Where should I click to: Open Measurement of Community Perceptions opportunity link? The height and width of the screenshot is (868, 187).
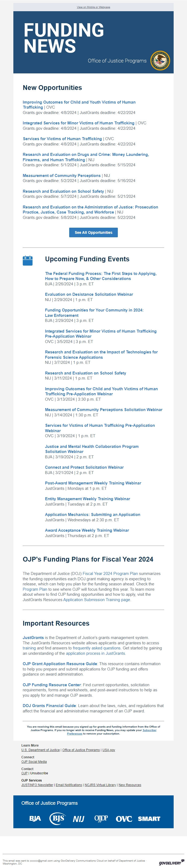coord(61,176)
